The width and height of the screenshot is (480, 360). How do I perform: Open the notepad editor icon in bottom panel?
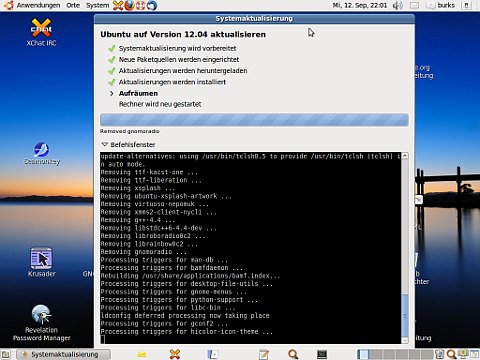264,354
